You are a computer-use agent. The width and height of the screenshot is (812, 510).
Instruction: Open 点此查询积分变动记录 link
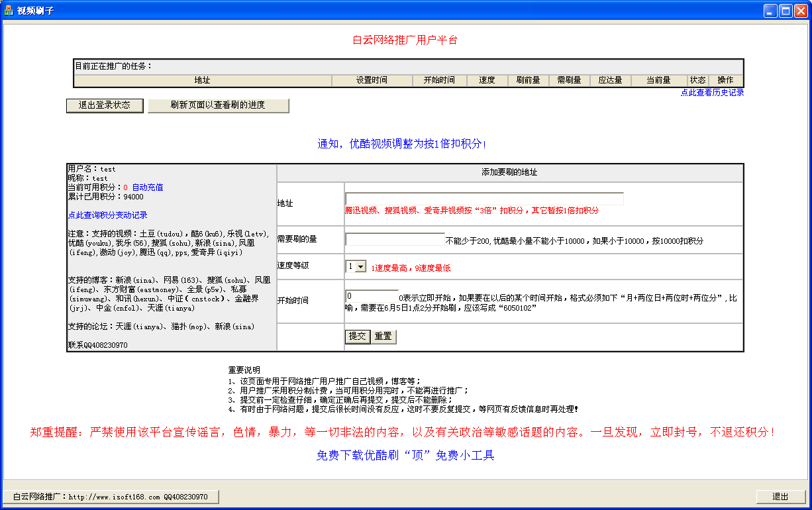tap(107, 215)
